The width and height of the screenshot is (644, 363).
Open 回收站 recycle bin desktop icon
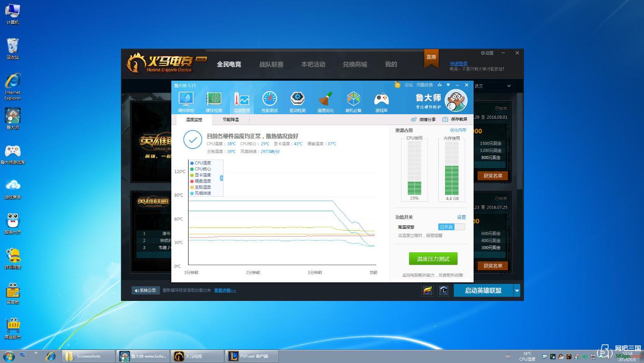pyautogui.click(x=13, y=48)
